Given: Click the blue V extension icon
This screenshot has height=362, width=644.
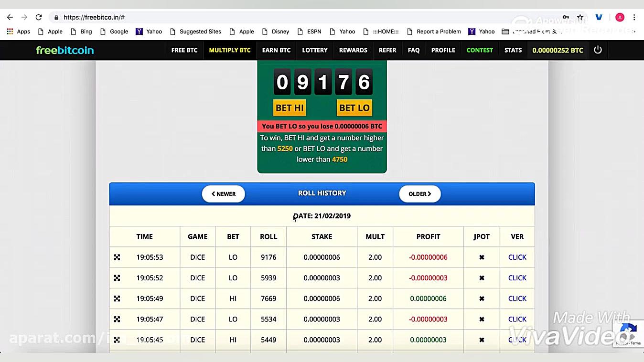Looking at the screenshot, I should coord(599,17).
